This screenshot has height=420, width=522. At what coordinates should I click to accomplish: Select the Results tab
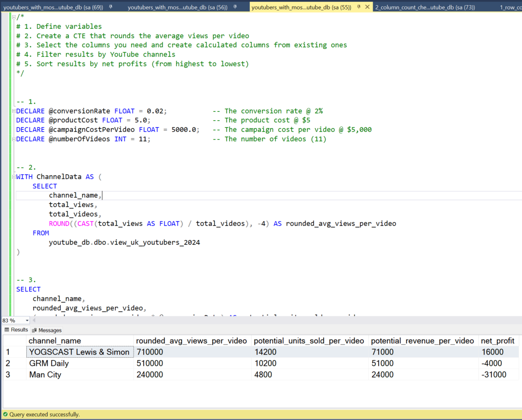[16, 330]
